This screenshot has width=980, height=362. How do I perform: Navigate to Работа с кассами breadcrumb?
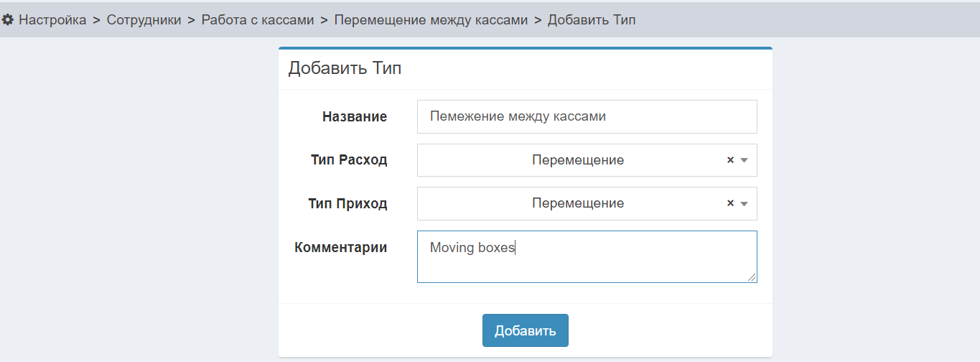click(257, 20)
